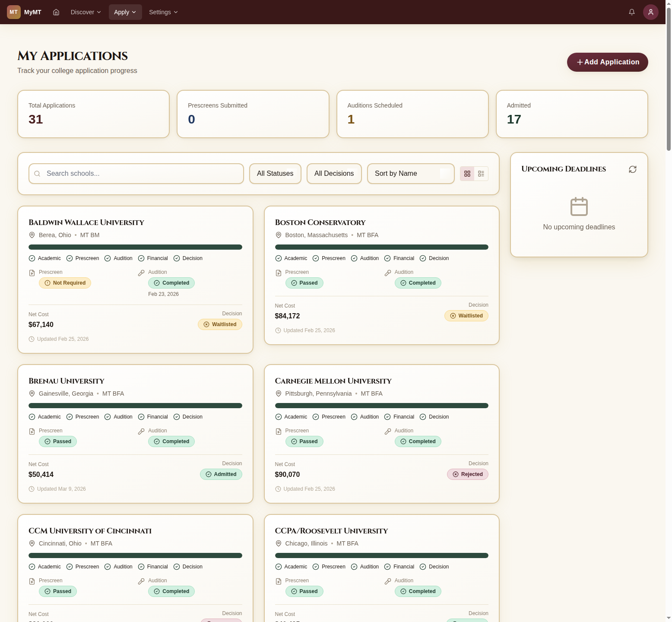Open the All Statuses filter dropdown
This screenshot has width=672, height=622.
tap(275, 174)
